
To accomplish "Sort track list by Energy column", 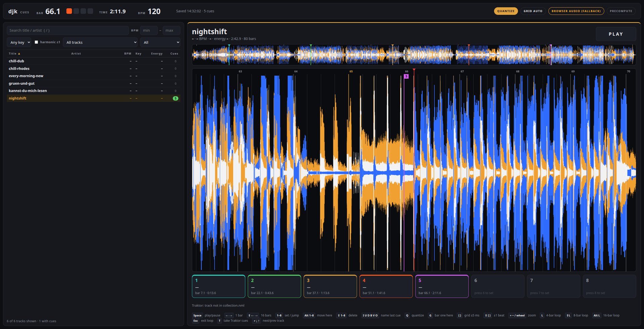I will 157,54.
